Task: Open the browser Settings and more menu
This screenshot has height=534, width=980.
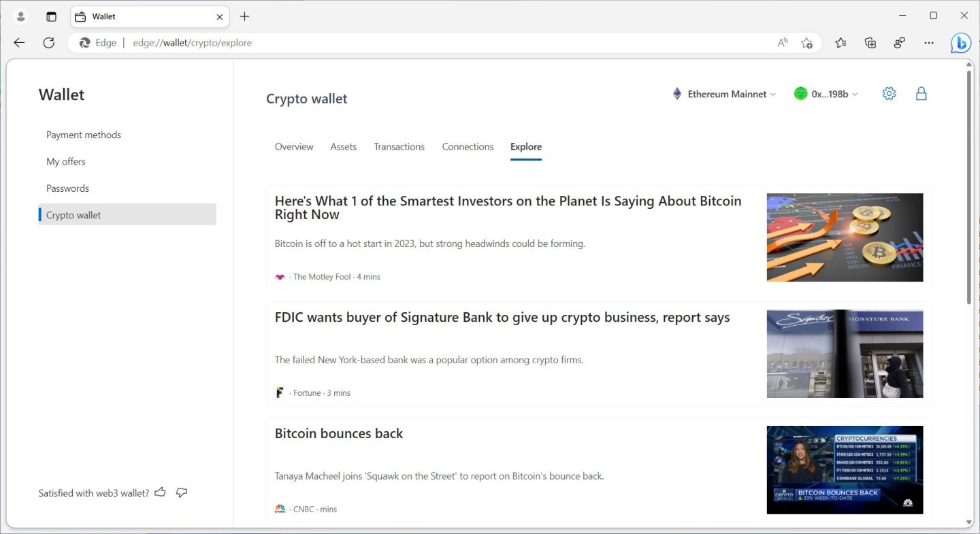Action: pos(928,42)
